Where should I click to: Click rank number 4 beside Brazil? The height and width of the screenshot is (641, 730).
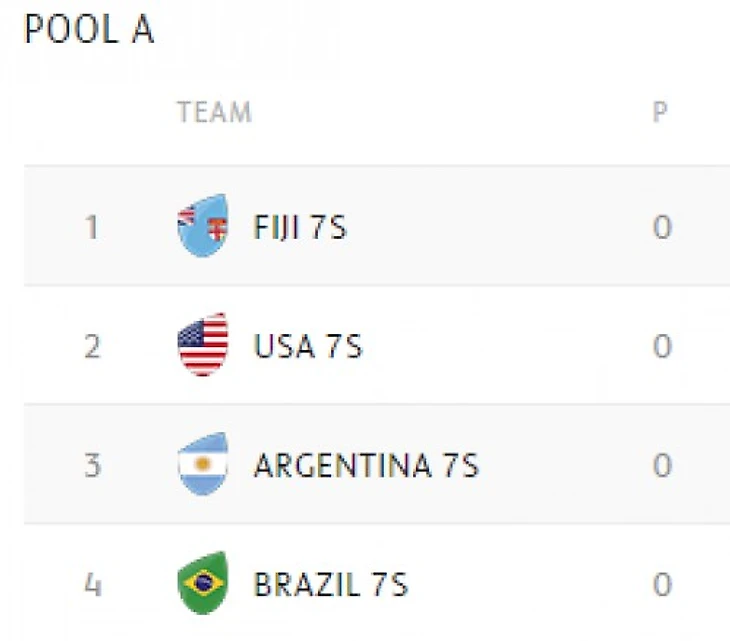pos(92,585)
